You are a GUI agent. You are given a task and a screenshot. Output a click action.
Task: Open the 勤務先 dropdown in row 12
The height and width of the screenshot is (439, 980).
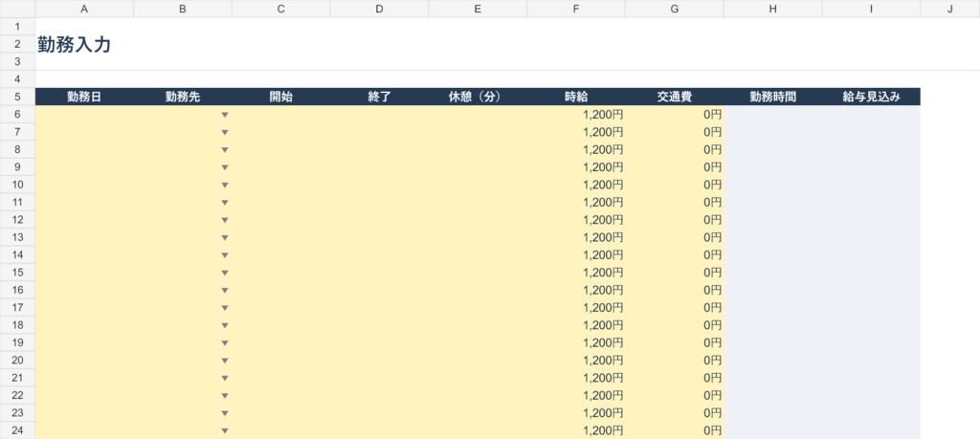(225, 220)
